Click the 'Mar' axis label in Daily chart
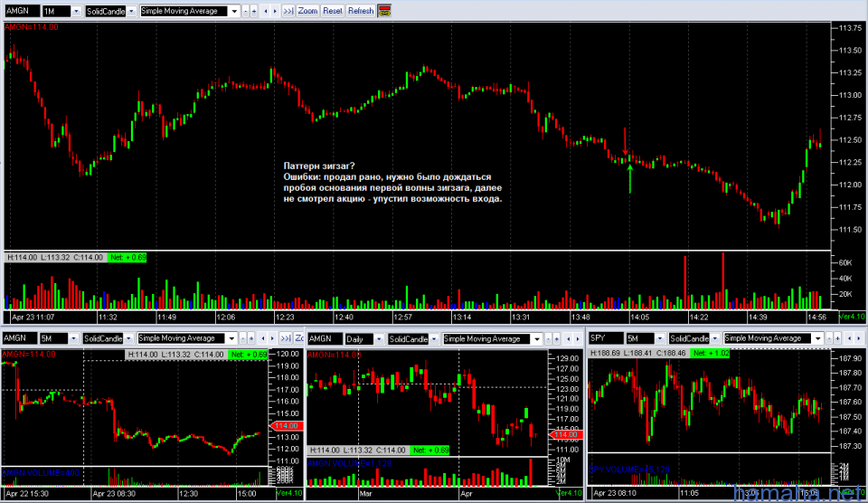Image resolution: width=868 pixels, height=503 pixels. click(365, 494)
